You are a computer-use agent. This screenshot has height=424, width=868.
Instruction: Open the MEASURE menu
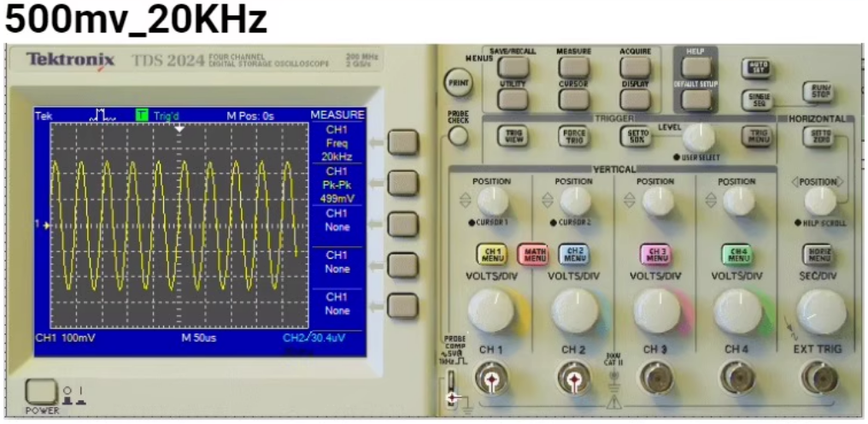(573, 67)
